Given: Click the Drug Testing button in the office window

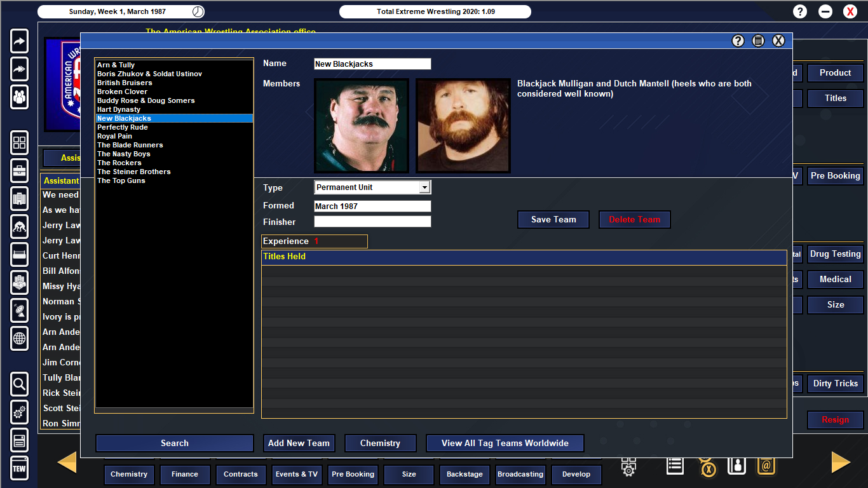Looking at the screenshot, I should point(835,254).
